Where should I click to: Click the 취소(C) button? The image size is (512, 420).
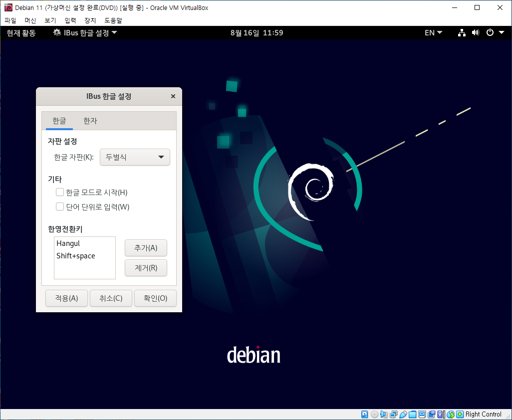point(111,298)
